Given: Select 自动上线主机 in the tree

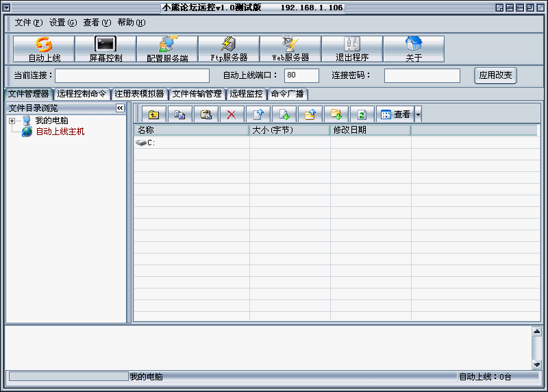Looking at the screenshot, I should 60,132.
